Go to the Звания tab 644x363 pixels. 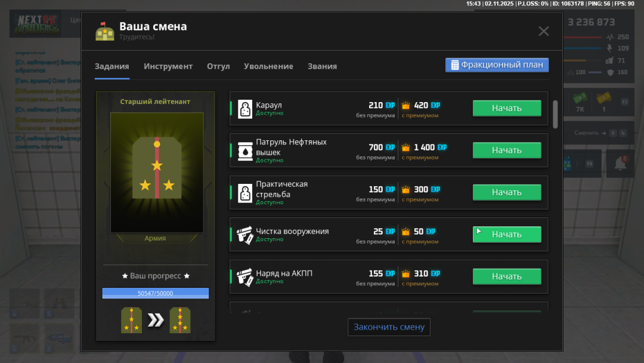(x=322, y=66)
